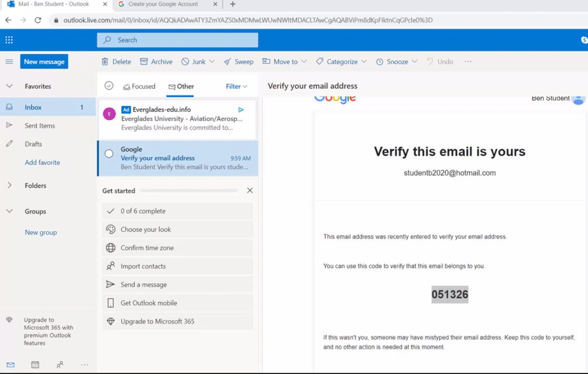Click the Add favorite link
Viewport: 588px width, 374px height.
coord(42,162)
